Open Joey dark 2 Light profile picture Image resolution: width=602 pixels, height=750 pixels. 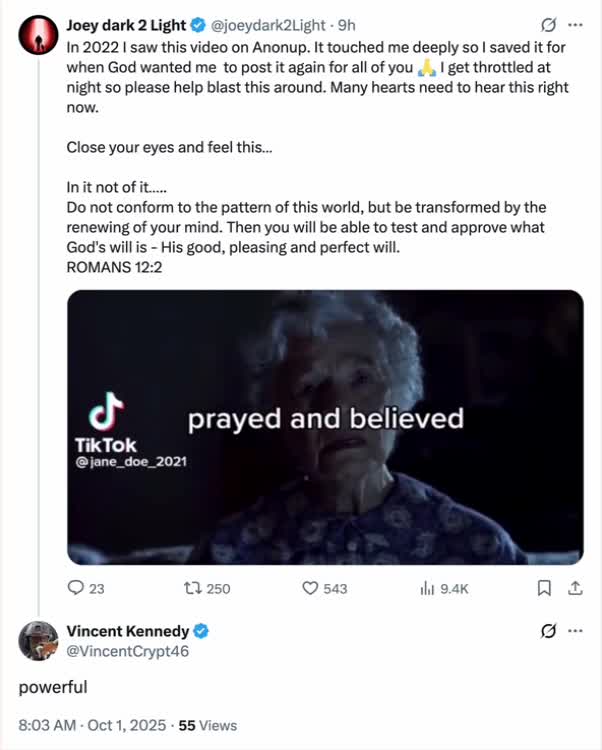tap(35, 32)
